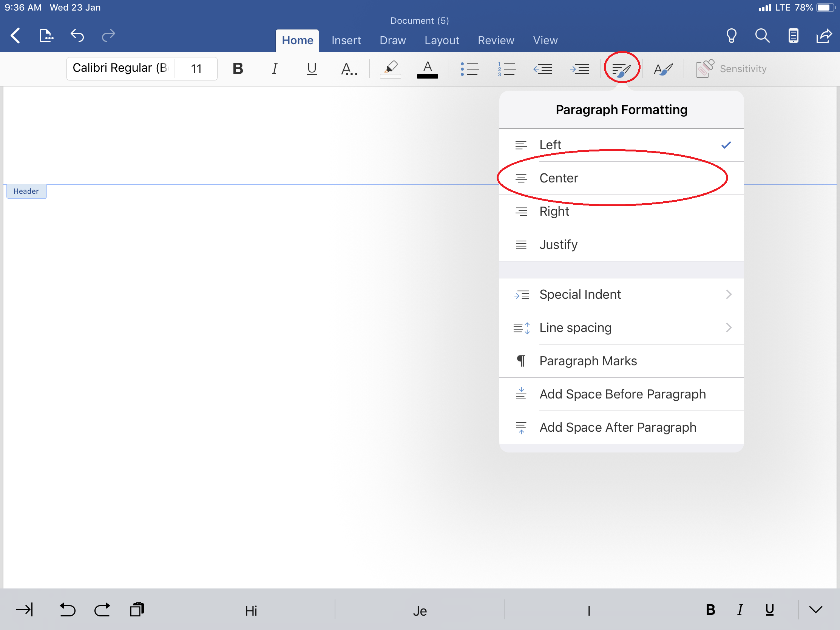Viewport: 840px width, 630px height.
Task: Share the document via share icon
Action: (x=824, y=36)
